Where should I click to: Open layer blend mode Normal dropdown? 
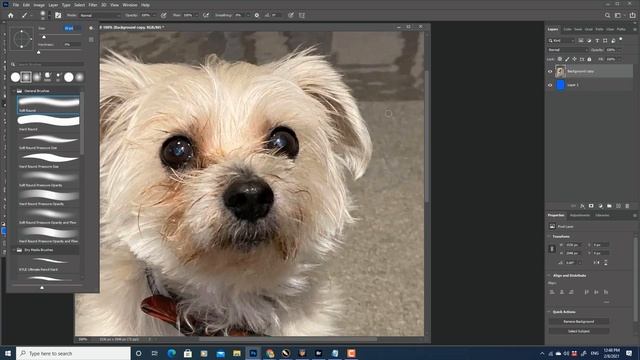(567, 50)
